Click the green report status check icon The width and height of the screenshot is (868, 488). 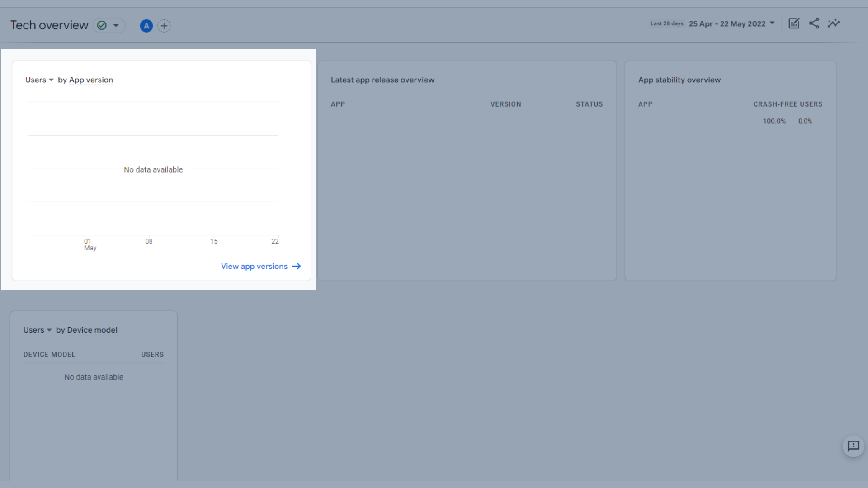point(102,25)
